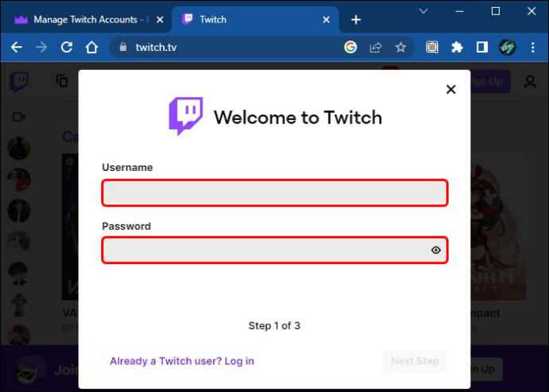
Task: Click the Twitch home logo behind dialog
Action: 19,82
